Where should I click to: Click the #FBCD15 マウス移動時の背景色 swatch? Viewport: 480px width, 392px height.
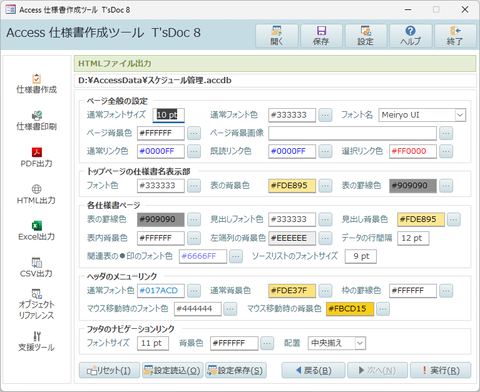point(350,309)
